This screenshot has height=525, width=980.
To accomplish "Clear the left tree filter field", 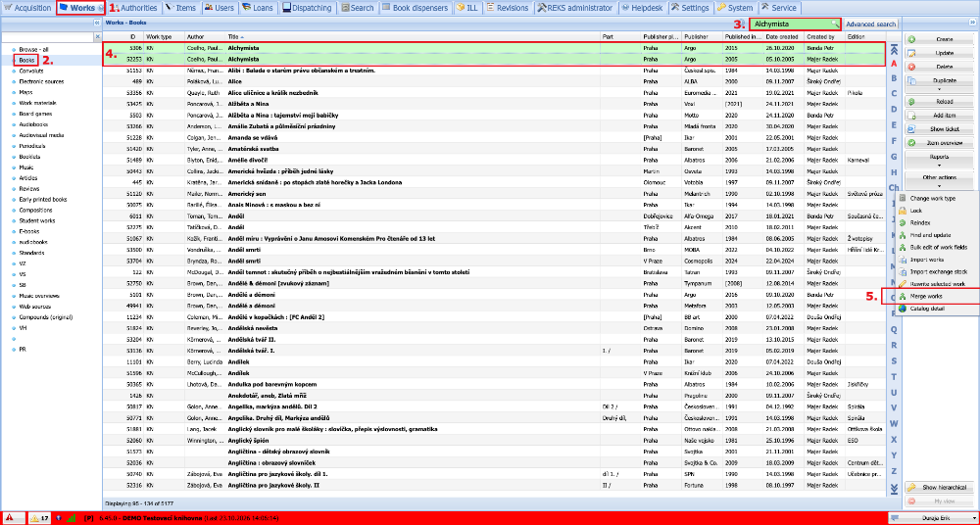I will [97, 37].
